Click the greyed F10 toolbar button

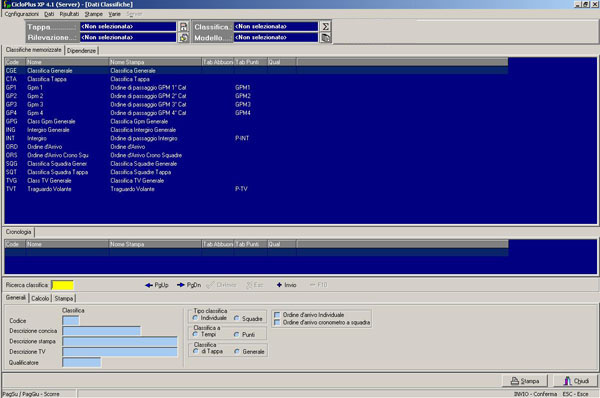[318, 285]
